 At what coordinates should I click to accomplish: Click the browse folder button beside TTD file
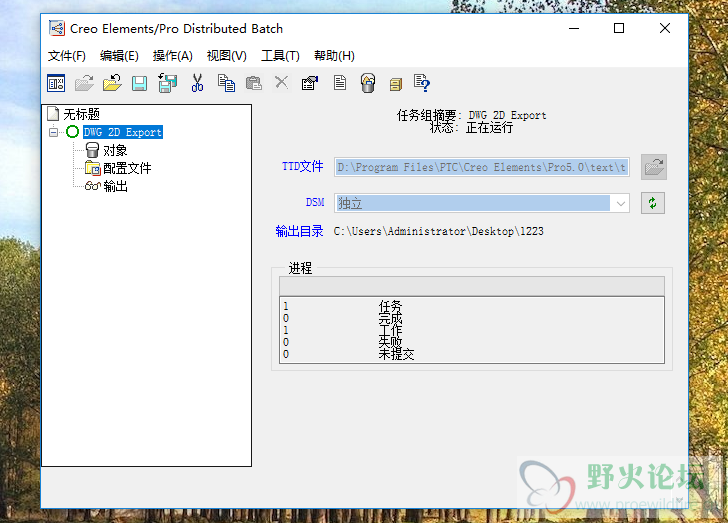[x=654, y=167]
